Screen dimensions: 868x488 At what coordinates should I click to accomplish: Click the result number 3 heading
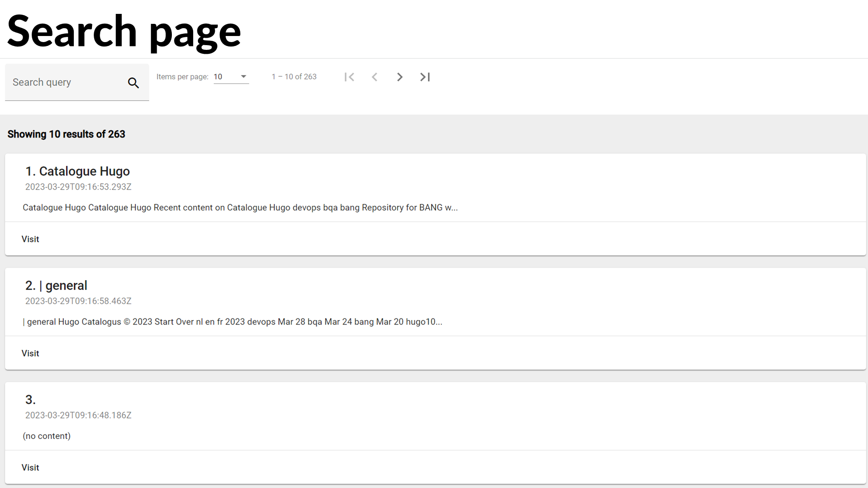(x=30, y=400)
